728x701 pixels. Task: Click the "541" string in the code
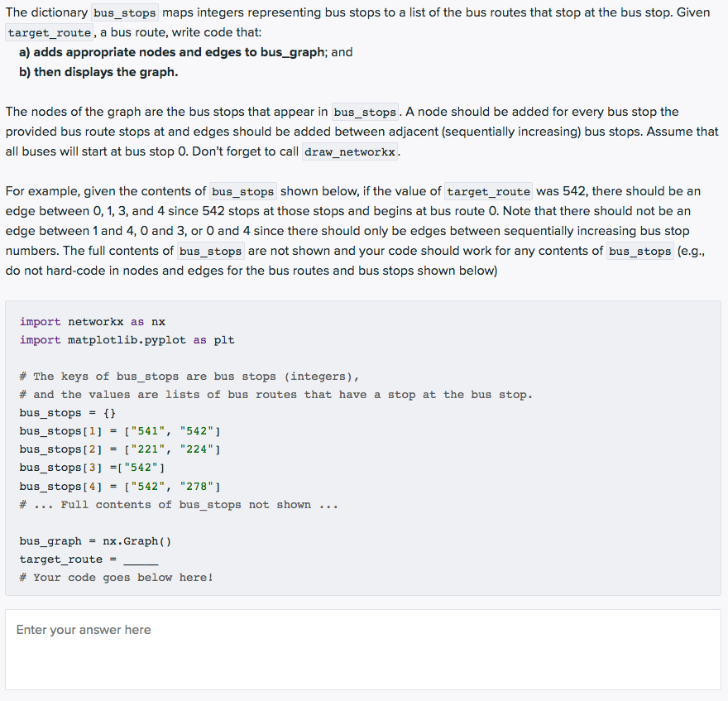[148, 431]
